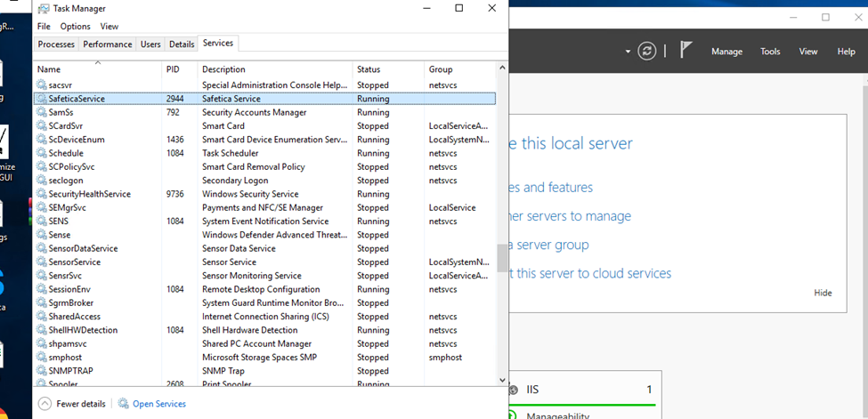
Task: Sort by the Description column header
Action: (274, 69)
